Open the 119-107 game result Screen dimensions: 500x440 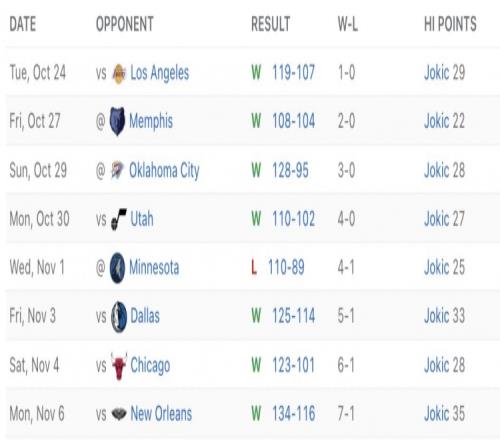point(293,73)
